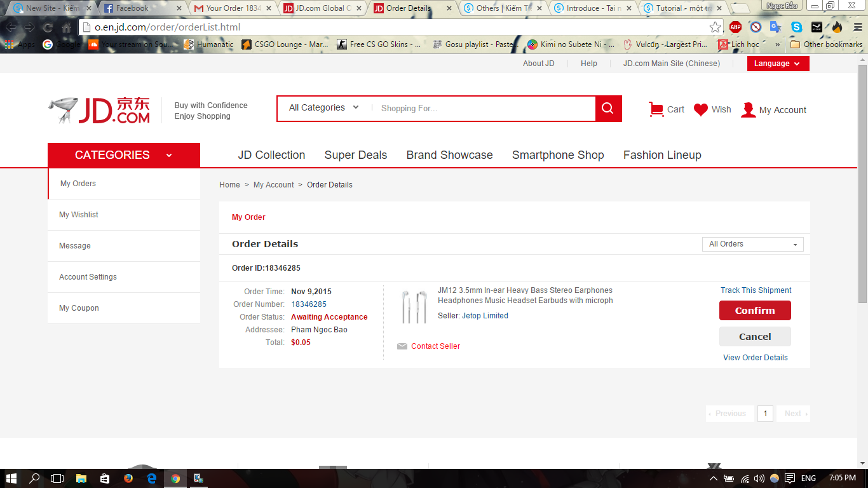This screenshot has width=868, height=488.
Task: Expand the CATEGORIES menu
Action: 124,155
